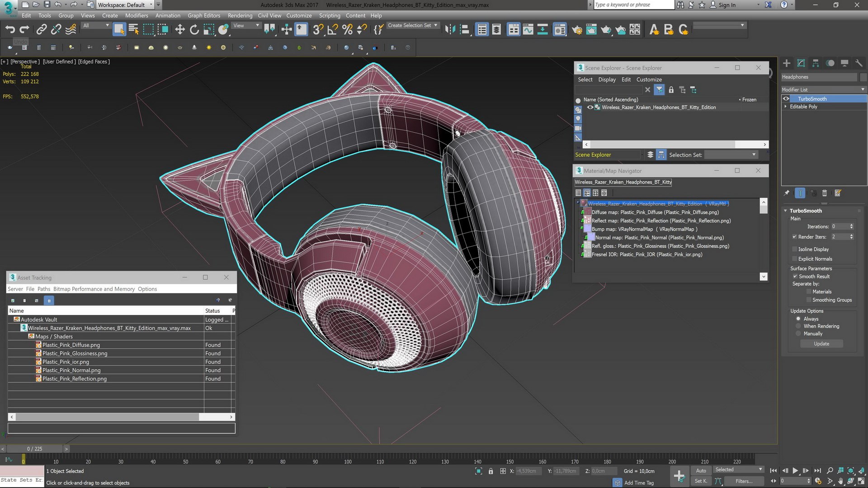Open the Rendering menu
The width and height of the screenshot is (868, 488).
point(240,15)
